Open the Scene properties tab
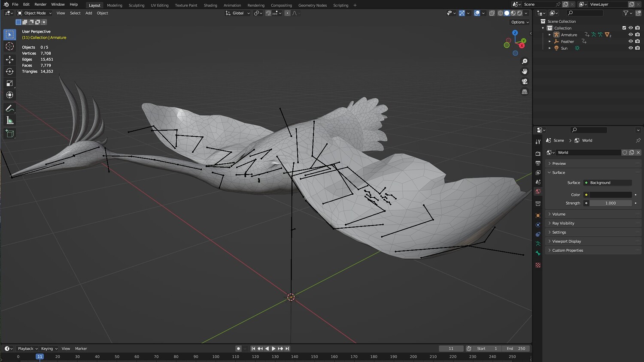Viewport: 644px width, 362px height. tap(538, 182)
